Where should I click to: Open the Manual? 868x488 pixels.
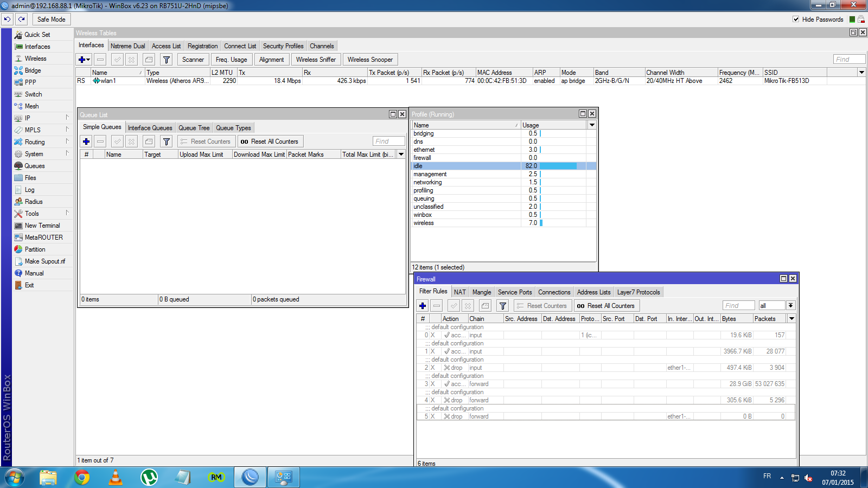[34, 273]
